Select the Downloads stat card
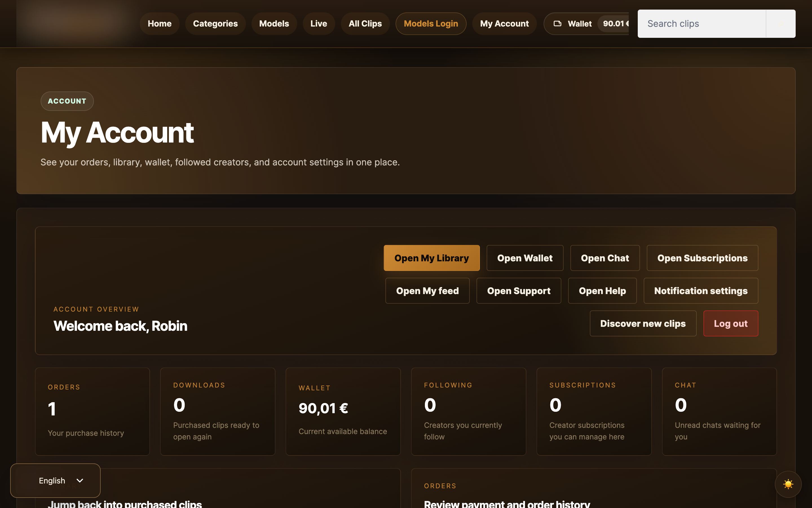This screenshot has width=812, height=508. [x=218, y=411]
